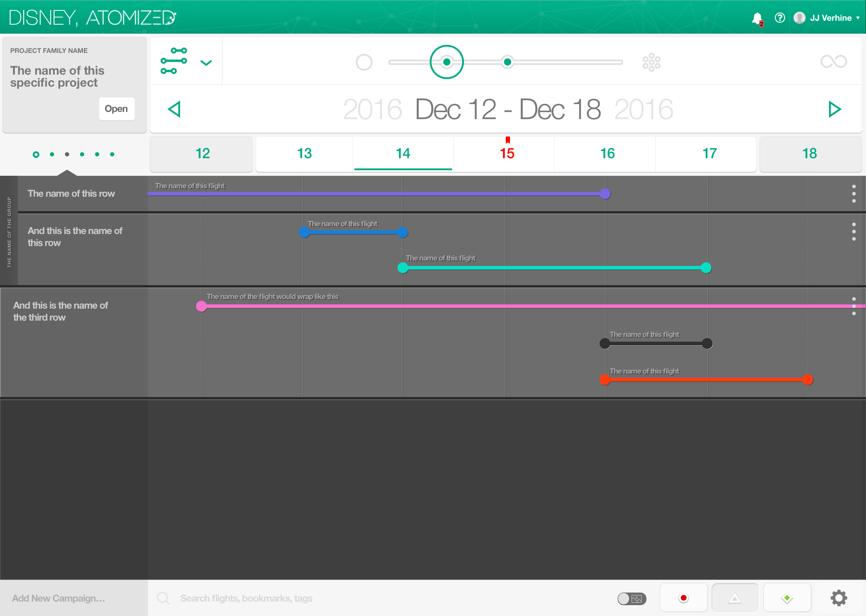Click the timeline view flights icon

(x=174, y=61)
